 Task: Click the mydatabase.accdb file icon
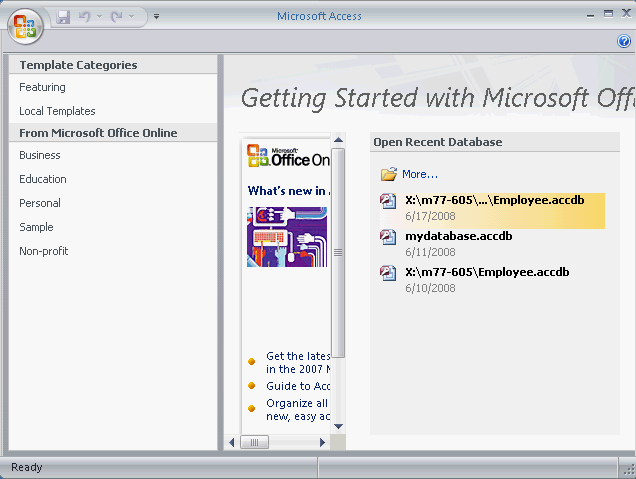coord(389,238)
